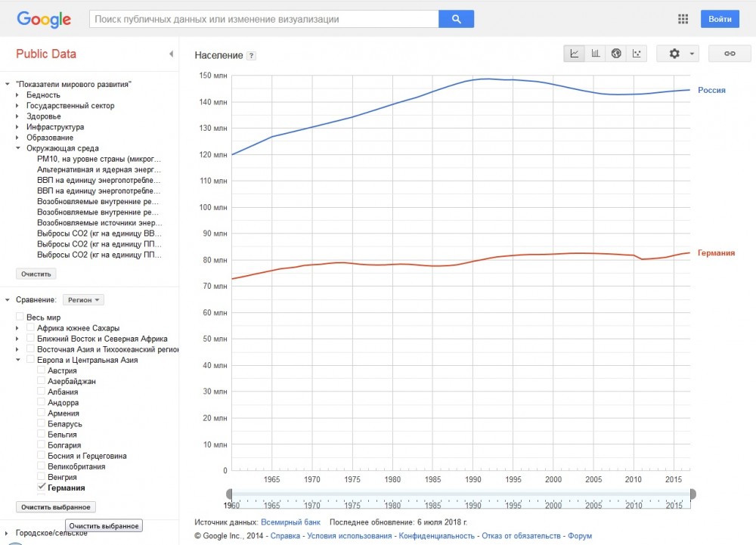Open the Google apps grid
The width and height of the screenshot is (756, 545).
(x=683, y=20)
